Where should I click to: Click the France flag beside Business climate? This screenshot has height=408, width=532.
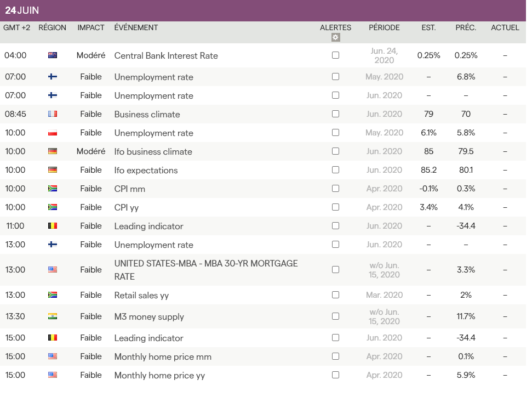pos(53,114)
